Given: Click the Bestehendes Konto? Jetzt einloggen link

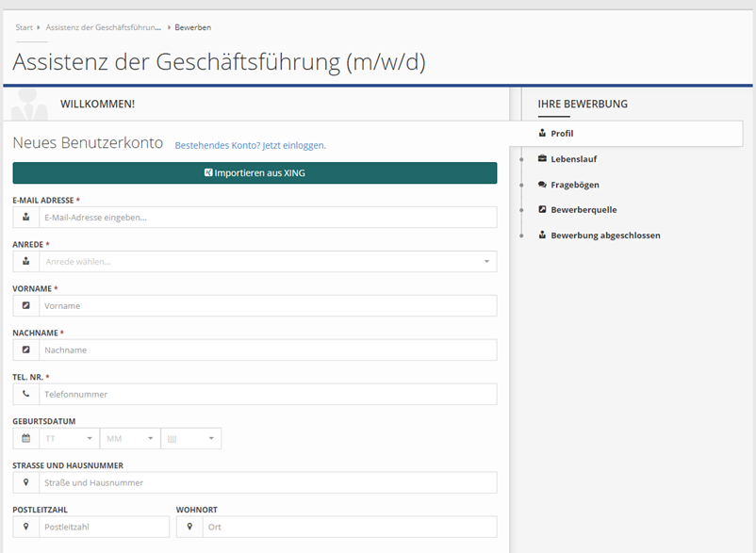Looking at the screenshot, I should click(250, 145).
